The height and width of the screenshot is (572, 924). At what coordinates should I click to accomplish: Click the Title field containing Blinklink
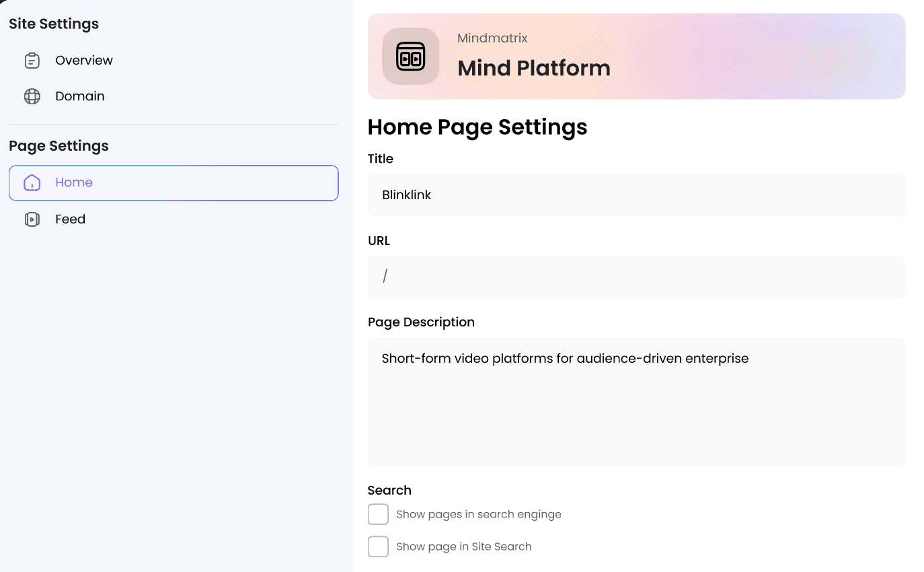point(636,195)
